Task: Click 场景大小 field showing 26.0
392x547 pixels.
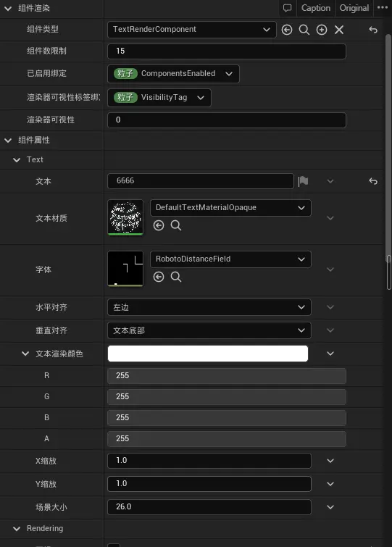Action: (209, 507)
